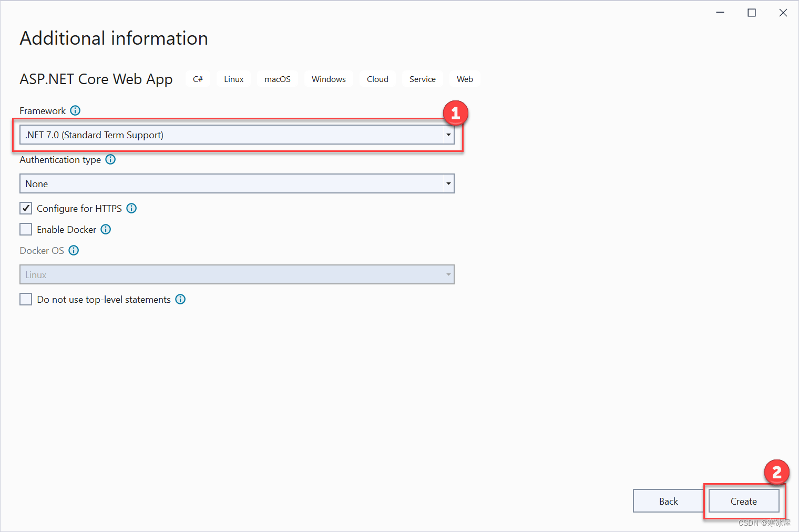Click the red badge numbered 1
The image size is (799, 532).
pos(455,112)
